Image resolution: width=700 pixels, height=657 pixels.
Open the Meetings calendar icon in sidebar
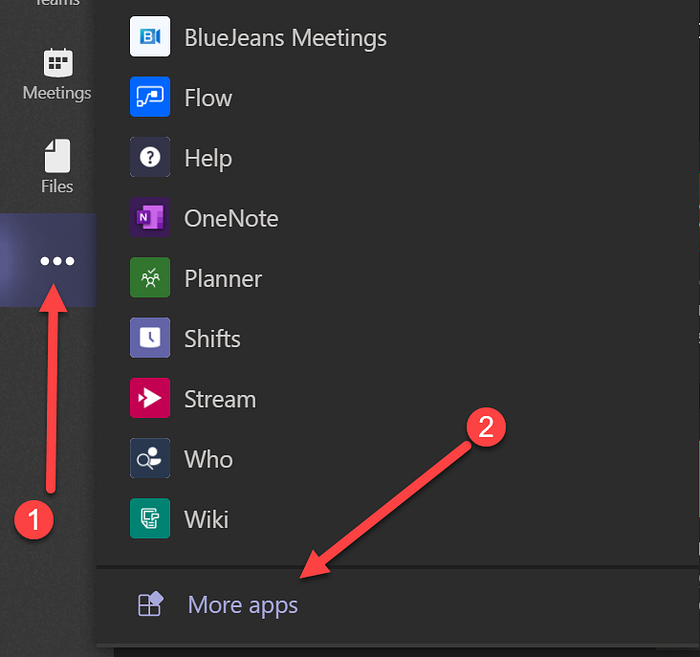pos(58,62)
